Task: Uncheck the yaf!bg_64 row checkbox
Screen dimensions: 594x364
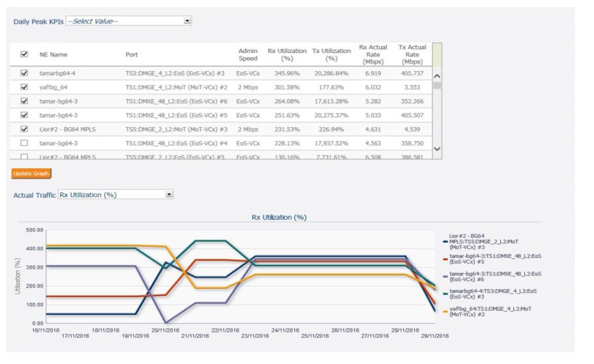Action: [x=24, y=87]
